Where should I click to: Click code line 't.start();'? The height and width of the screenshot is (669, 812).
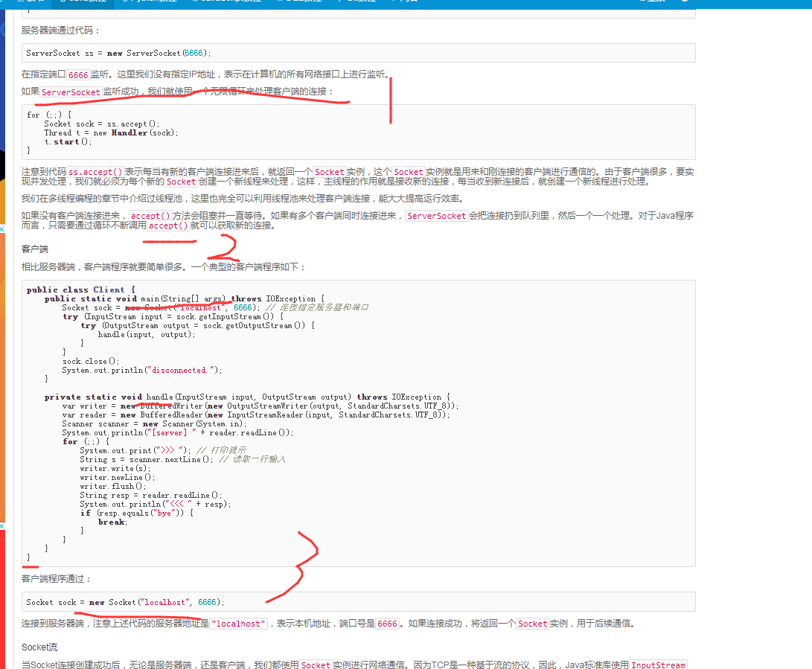click(x=68, y=141)
